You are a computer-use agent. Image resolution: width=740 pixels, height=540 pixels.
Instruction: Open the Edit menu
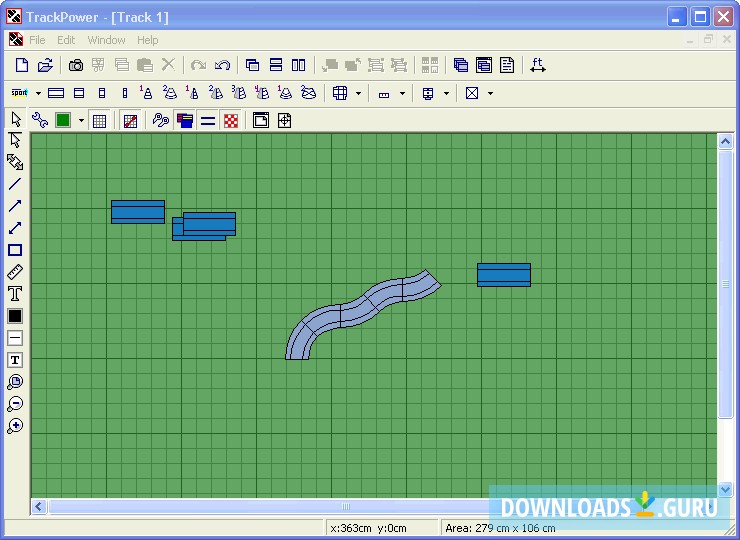coord(66,40)
